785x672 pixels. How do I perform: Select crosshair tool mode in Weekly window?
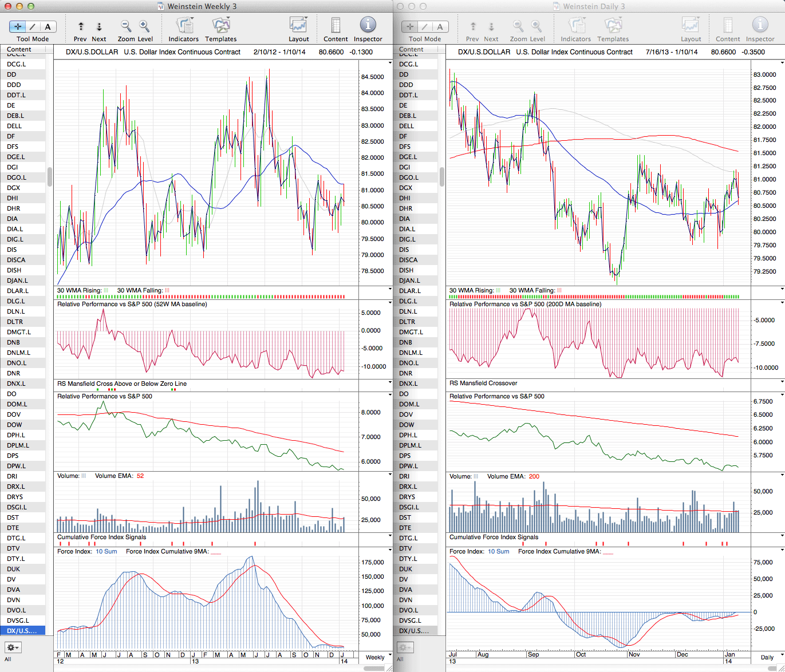(x=18, y=26)
